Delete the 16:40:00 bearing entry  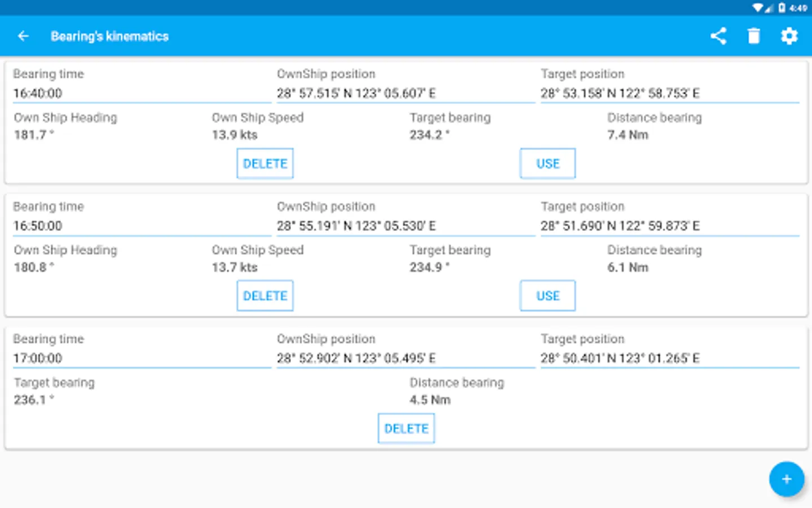point(265,164)
